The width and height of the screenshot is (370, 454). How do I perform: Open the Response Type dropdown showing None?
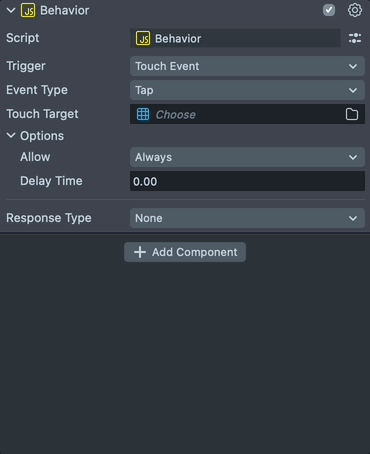(x=247, y=218)
